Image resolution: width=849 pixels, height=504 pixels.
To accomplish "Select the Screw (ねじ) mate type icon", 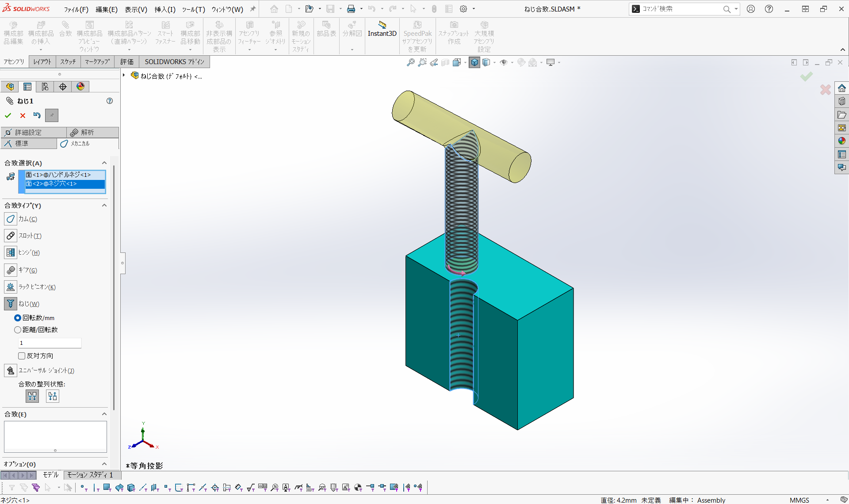I will (x=11, y=304).
